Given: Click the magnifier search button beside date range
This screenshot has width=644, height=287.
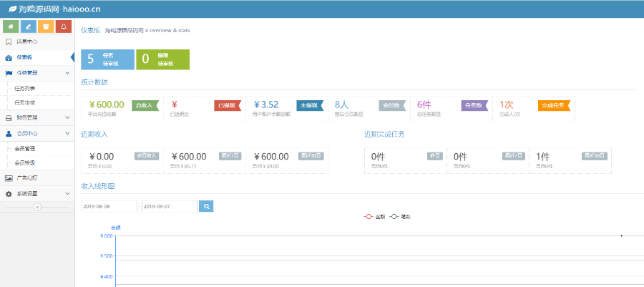Looking at the screenshot, I should [206, 206].
